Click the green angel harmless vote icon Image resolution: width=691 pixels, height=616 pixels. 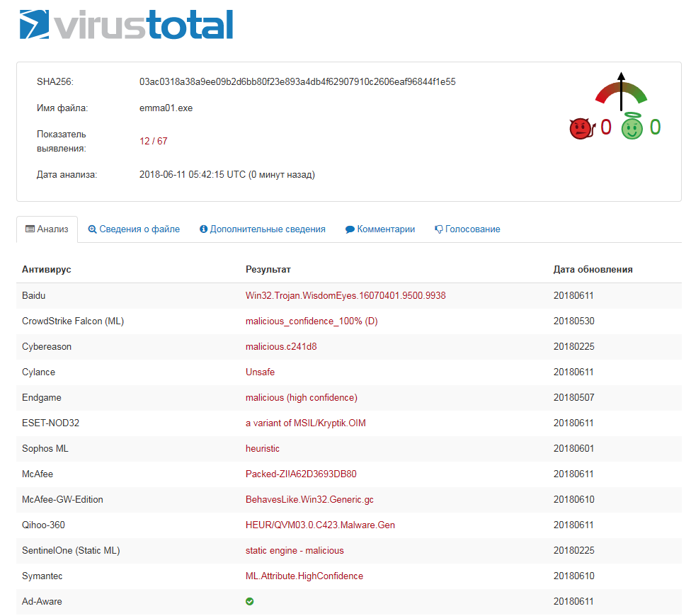point(632,126)
